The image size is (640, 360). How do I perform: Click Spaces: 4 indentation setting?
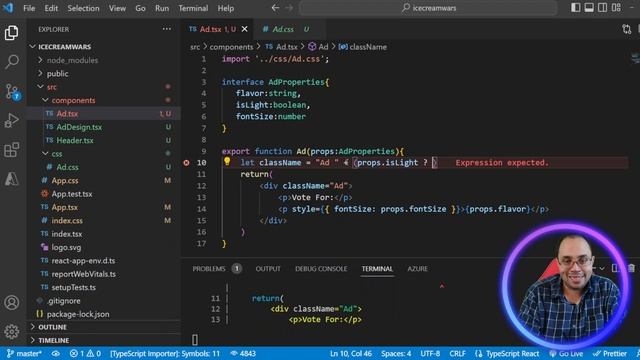[x=396, y=353]
